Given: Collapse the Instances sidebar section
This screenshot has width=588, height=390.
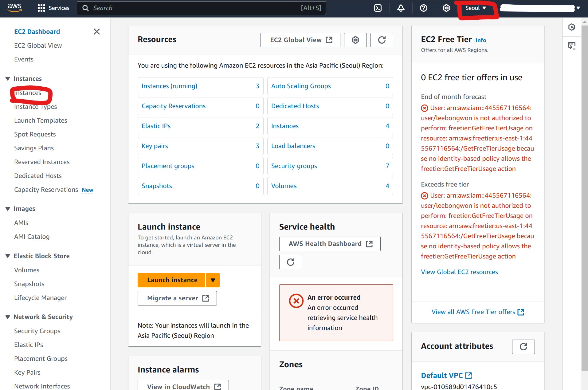Looking at the screenshot, I should (x=8, y=79).
